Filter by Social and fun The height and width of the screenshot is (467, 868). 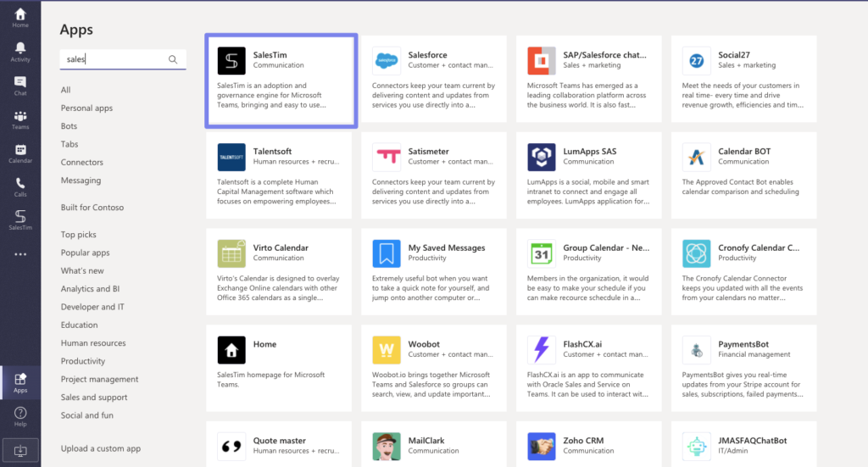pos(87,415)
